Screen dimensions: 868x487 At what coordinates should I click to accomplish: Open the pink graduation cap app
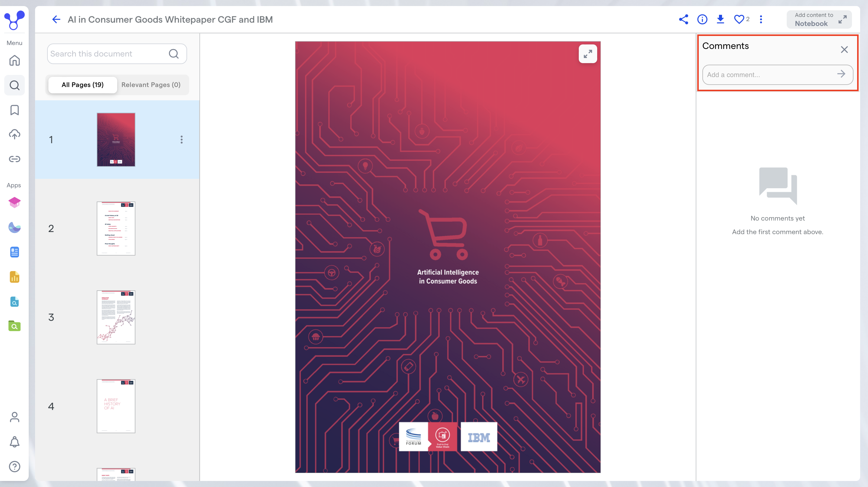tap(15, 202)
